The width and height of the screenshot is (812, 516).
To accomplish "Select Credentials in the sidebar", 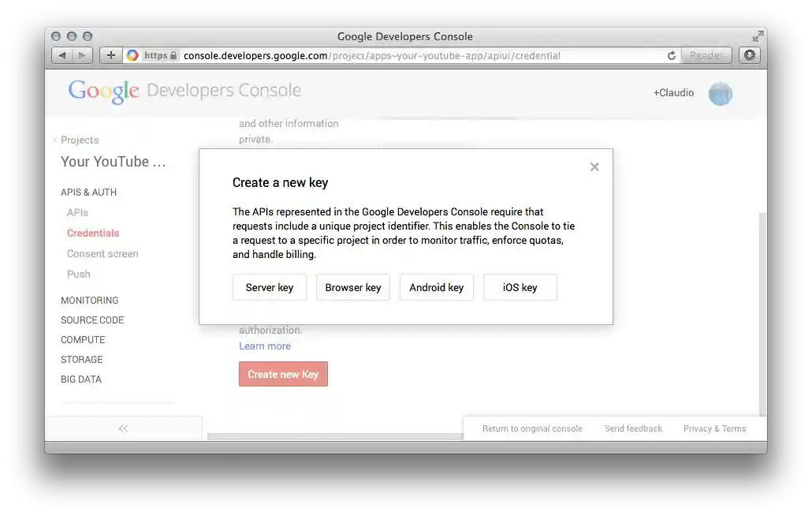I will [93, 233].
